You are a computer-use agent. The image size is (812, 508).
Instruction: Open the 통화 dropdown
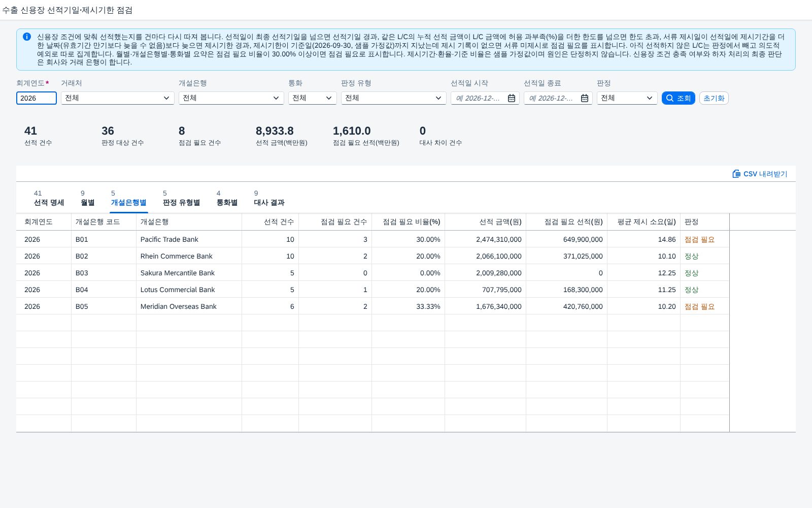point(329,98)
